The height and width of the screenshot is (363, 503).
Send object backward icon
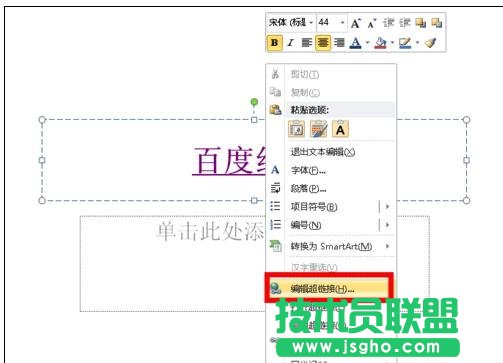pyautogui.click(x=437, y=23)
